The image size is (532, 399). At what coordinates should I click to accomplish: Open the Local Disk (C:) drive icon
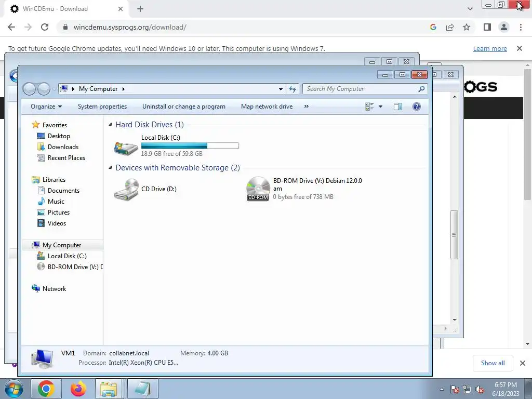click(126, 148)
